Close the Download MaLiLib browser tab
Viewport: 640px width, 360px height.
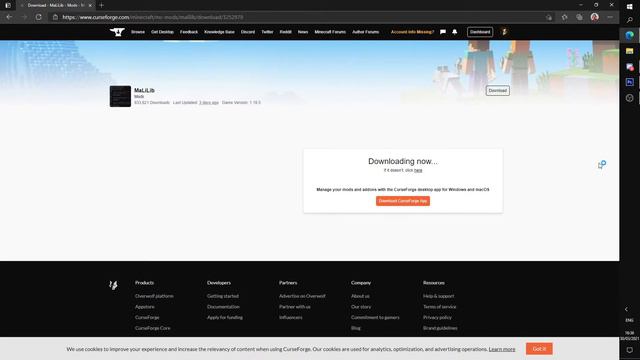pos(90,5)
